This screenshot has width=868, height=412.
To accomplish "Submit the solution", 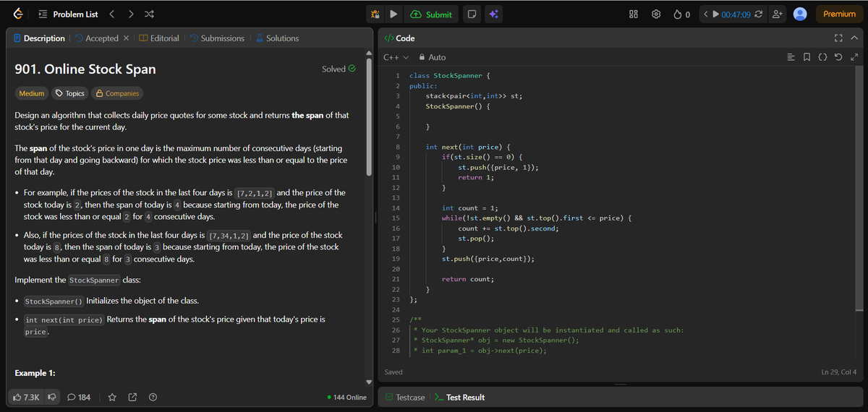I will tap(431, 14).
